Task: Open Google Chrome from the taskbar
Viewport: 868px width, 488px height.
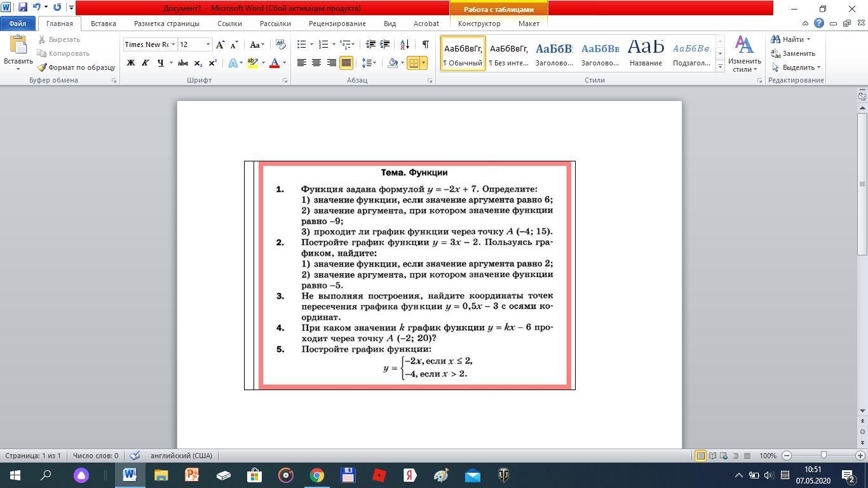Action: (316, 475)
